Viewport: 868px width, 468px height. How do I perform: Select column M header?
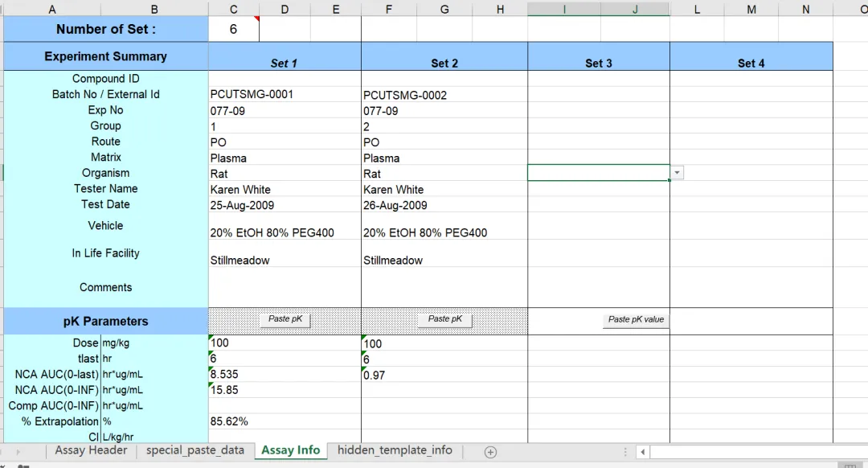(x=751, y=9)
